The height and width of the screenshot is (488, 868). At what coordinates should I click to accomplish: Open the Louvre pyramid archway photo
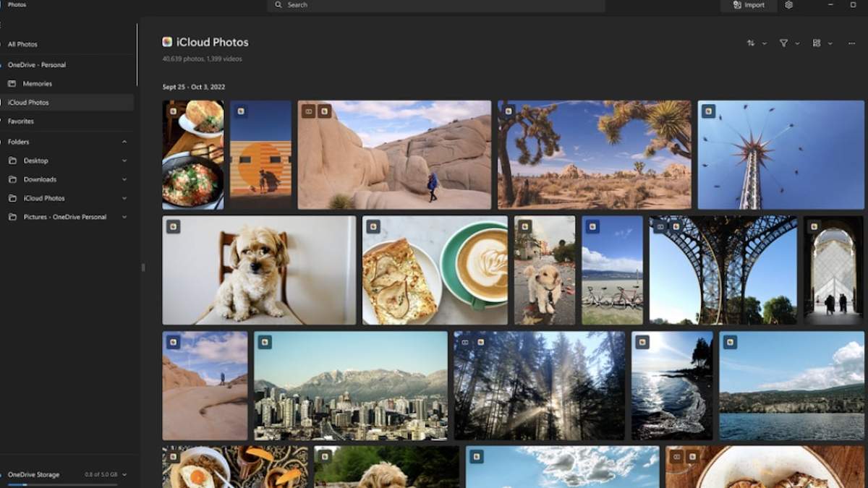pos(833,270)
